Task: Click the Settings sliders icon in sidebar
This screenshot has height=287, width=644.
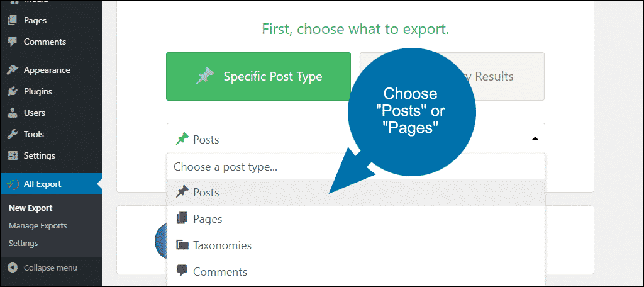Action: click(x=13, y=155)
